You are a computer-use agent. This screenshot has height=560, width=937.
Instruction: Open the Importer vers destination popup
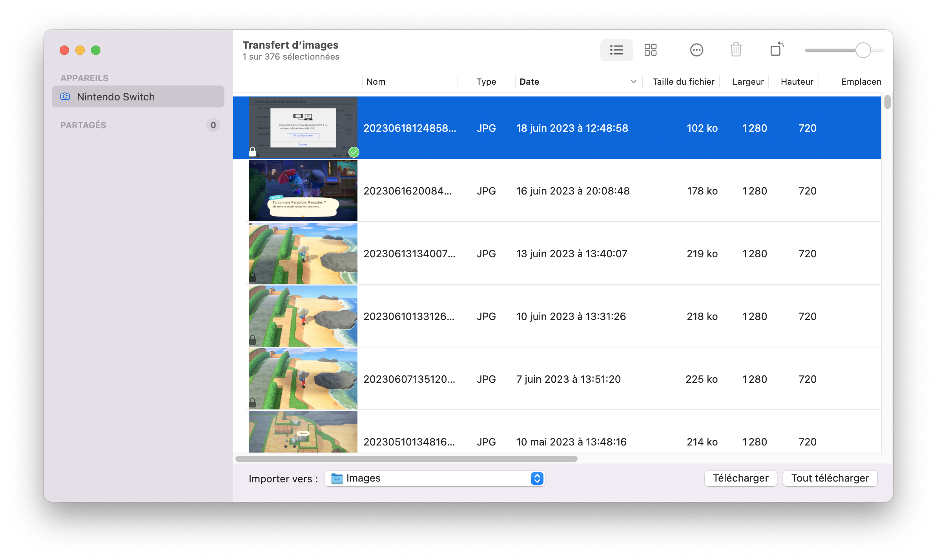pos(435,478)
